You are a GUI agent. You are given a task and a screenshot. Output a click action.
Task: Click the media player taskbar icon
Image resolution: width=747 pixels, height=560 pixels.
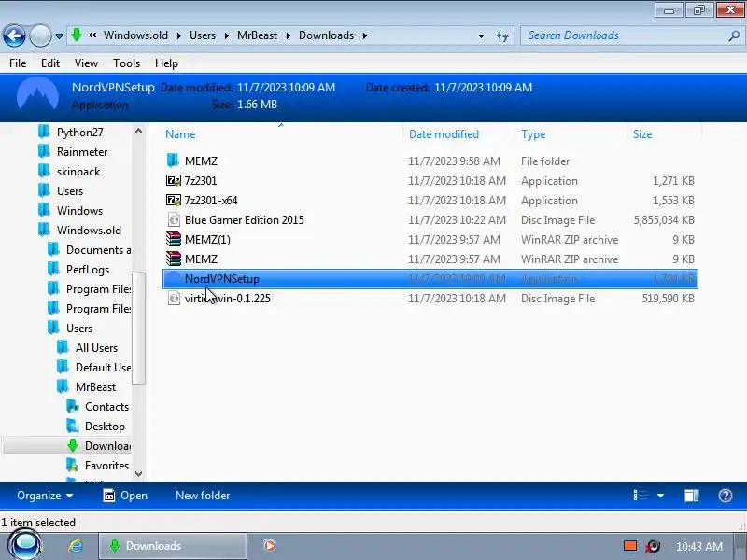tap(269, 546)
